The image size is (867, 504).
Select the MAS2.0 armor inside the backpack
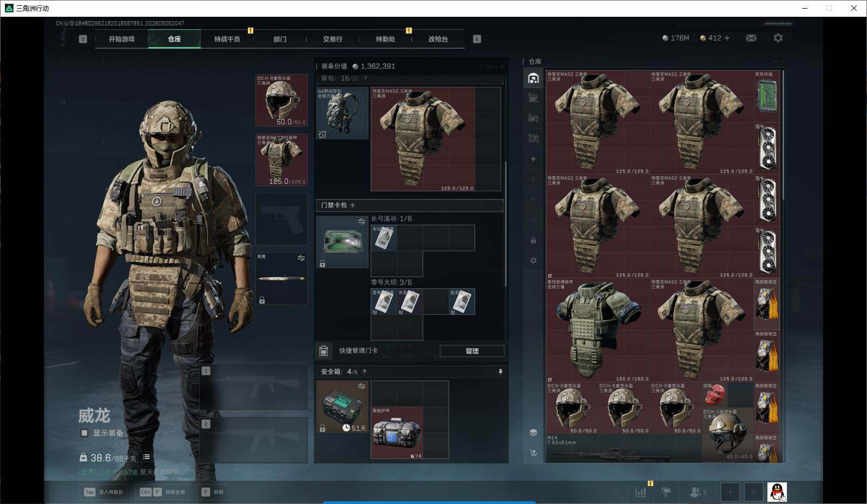click(x=423, y=139)
